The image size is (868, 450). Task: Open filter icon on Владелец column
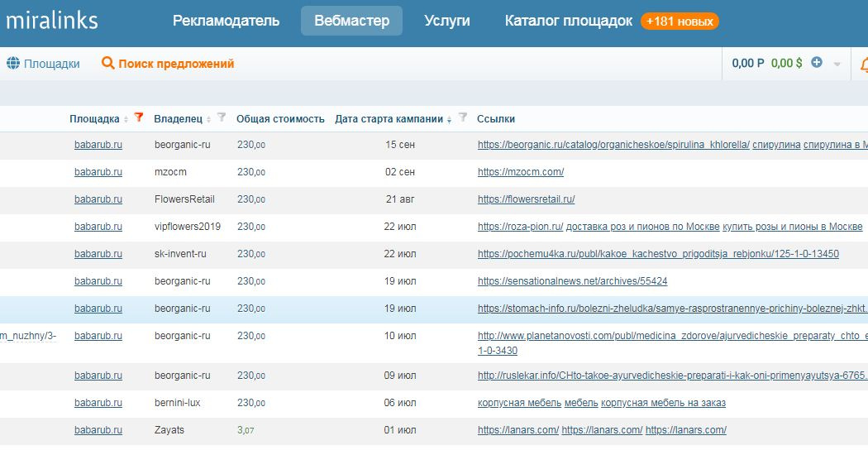point(222,117)
